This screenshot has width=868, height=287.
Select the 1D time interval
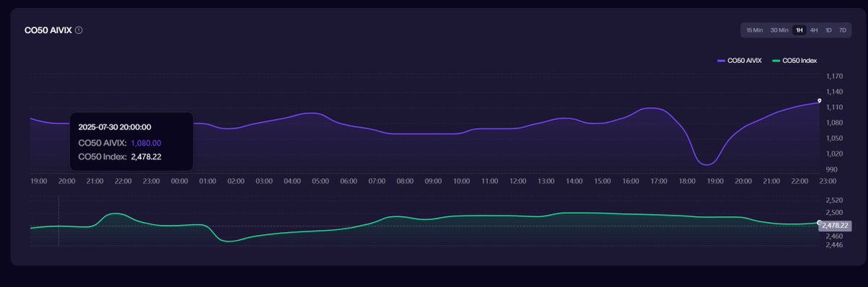828,30
